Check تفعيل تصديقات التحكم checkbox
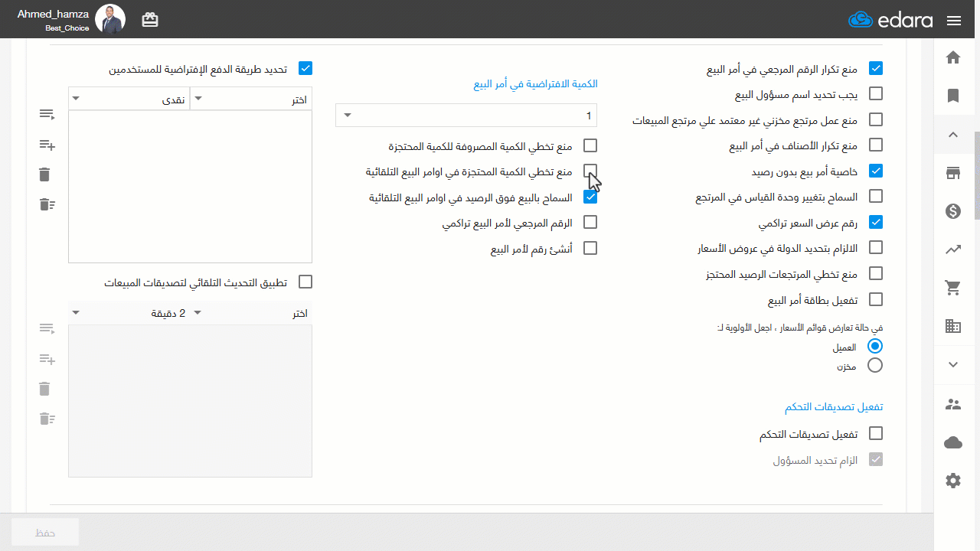The width and height of the screenshot is (980, 551). [x=876, y=433]
